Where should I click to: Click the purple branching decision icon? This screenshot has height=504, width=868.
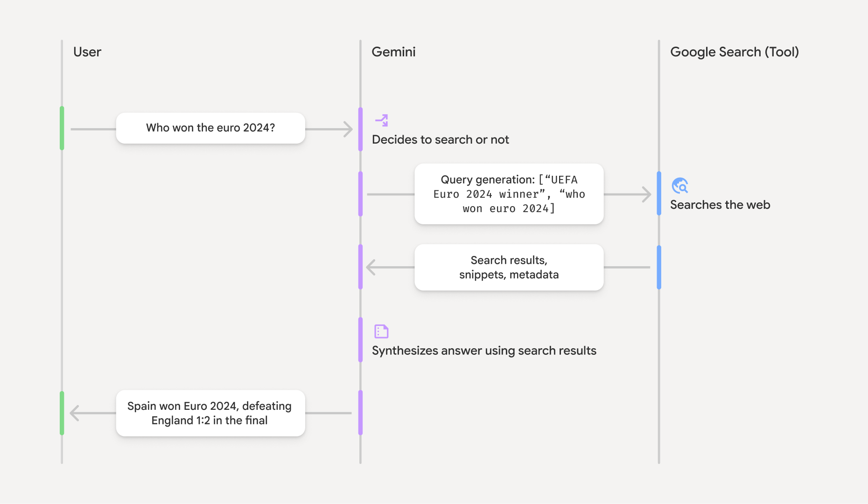coord(382,120)
